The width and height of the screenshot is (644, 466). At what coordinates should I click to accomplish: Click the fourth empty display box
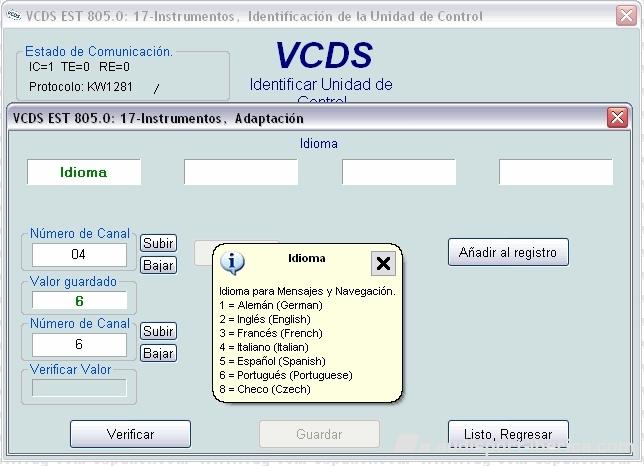point(556,172)
